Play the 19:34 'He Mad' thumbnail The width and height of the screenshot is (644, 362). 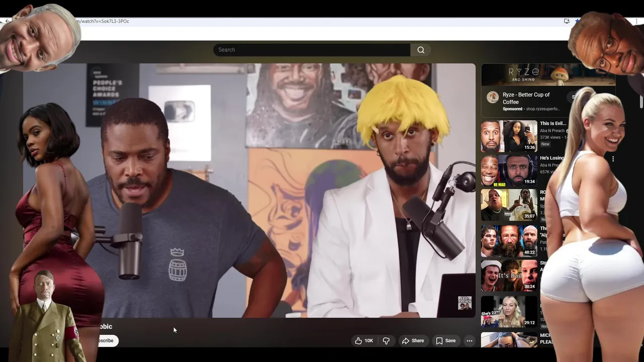pyautogui.click(x=509, y=171)
